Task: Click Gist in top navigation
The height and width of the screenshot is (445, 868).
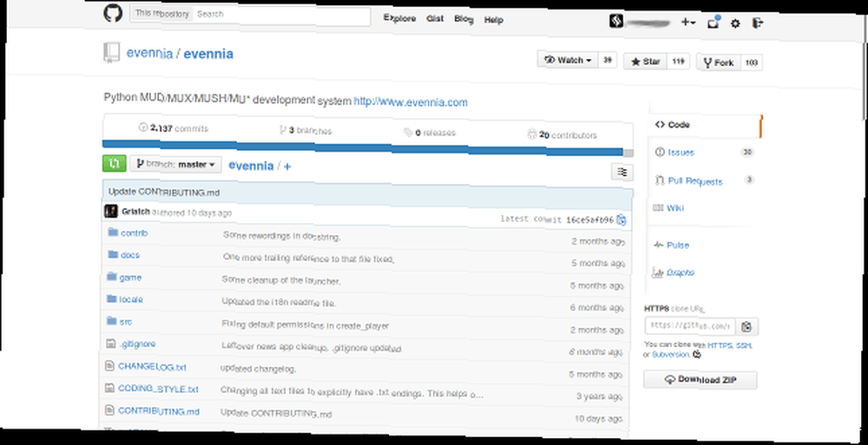Action: (435, 19)
